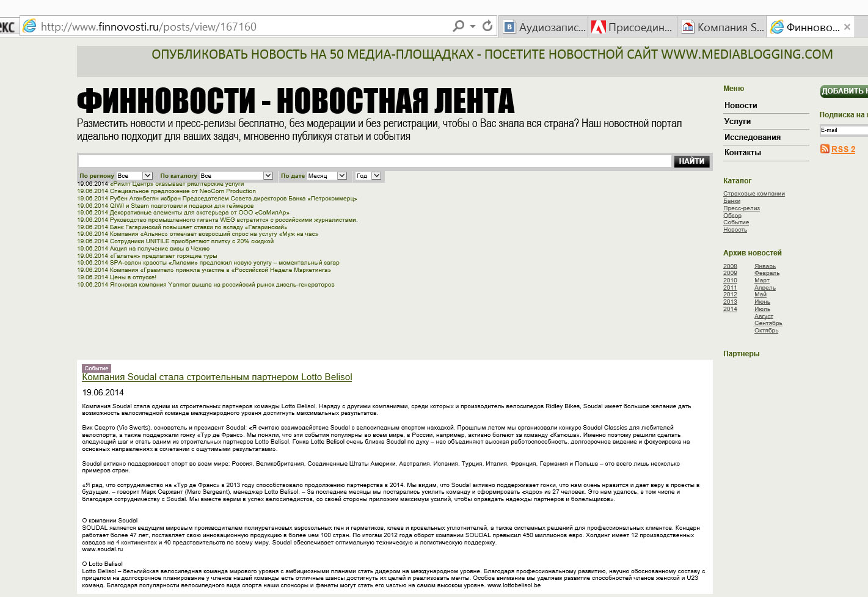Open news about WEG meeting Russian journalists
The height and width of the screenshot is (597, 868).
tap(233, 219)
